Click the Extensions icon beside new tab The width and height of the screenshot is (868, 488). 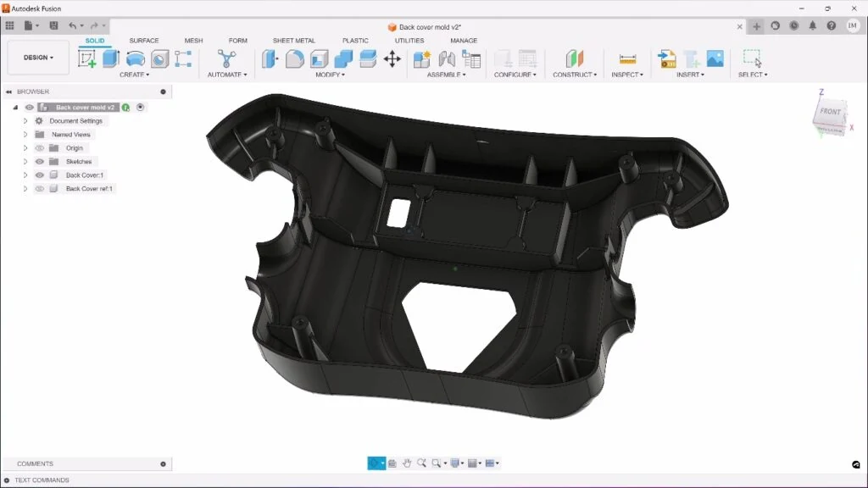(x=775, y=26)
